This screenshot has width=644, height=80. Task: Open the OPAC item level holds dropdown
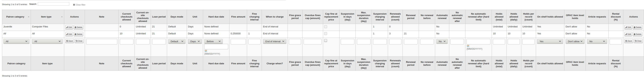tap(575, 41)
